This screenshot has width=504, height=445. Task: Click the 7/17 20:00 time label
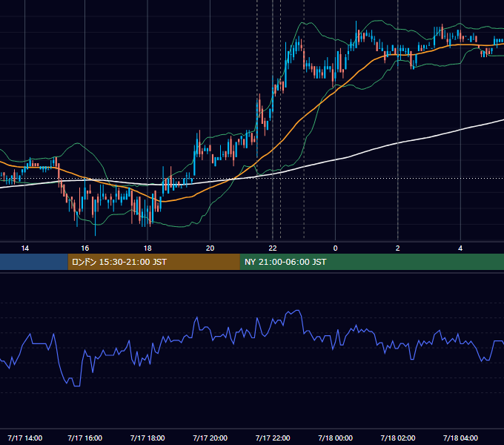point(210,438)
